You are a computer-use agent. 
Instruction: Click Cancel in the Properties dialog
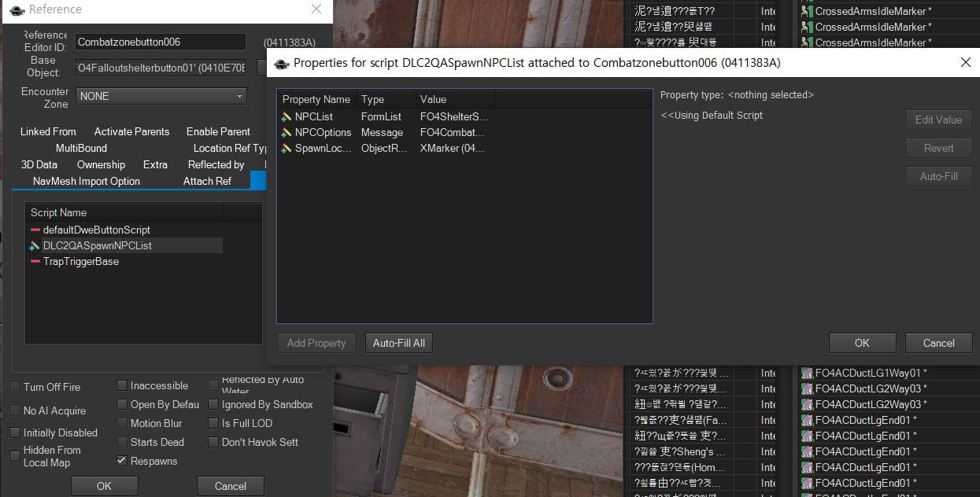(x=938, y=343)
